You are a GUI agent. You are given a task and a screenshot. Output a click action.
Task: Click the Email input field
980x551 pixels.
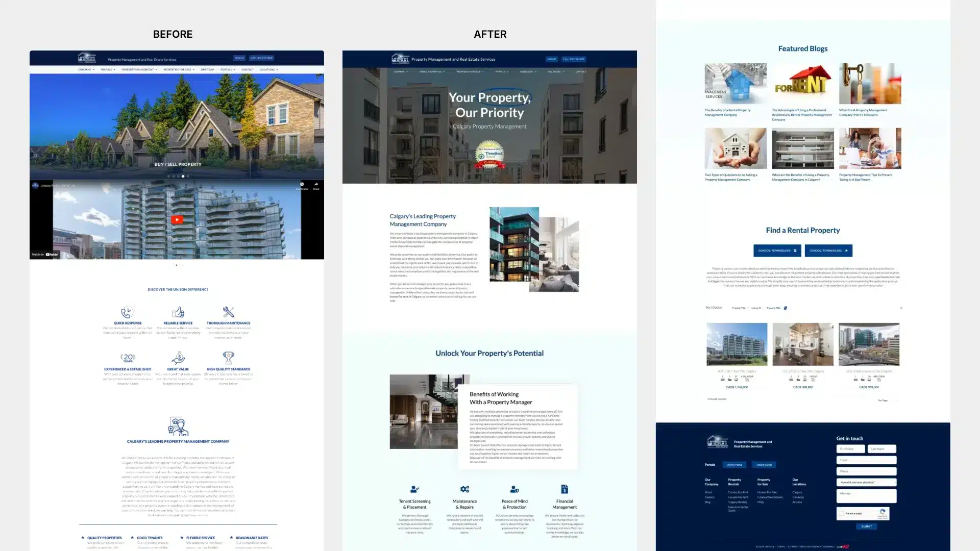(x=866, y=460)
